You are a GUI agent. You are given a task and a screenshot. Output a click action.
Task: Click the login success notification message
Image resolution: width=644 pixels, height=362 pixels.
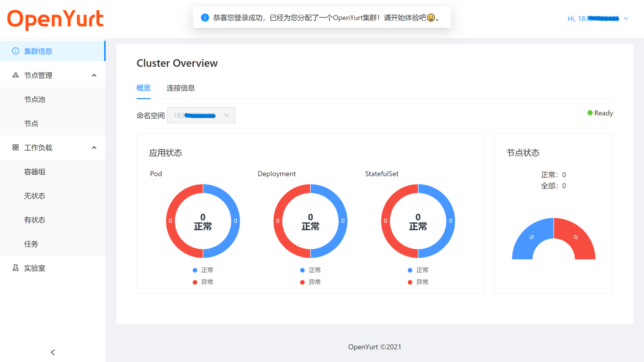pos(326,18)
